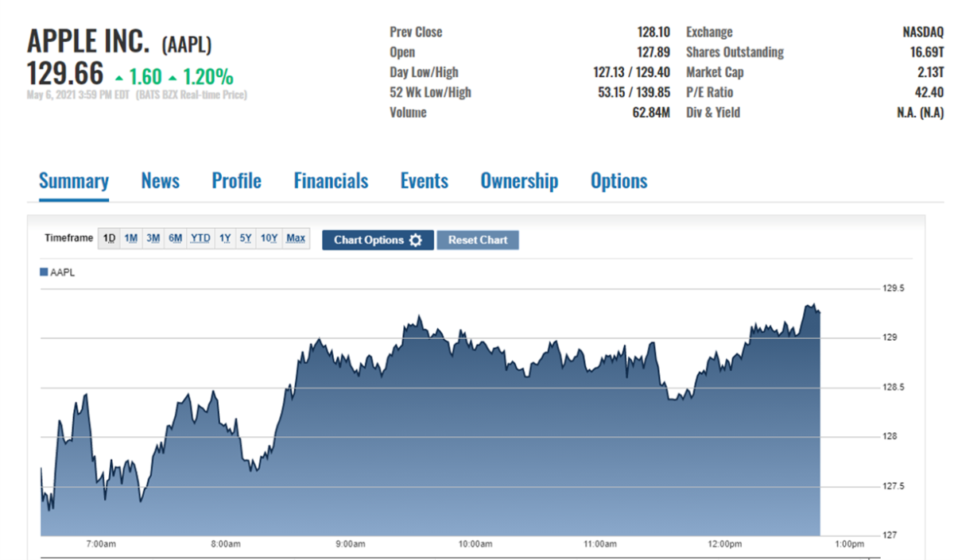Click the 62.84M volume value
Viewport: 954px width, 560px height.
[651, 113]
